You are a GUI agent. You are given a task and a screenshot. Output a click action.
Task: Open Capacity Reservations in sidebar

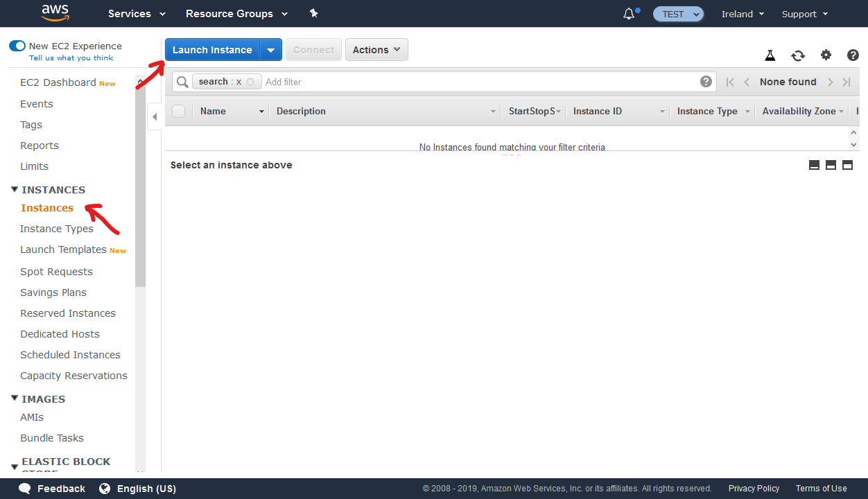click(x=73, y=376)
